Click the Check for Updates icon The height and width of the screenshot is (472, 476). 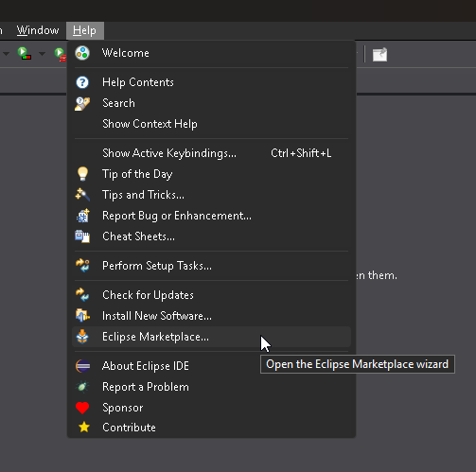pos(82,295)
